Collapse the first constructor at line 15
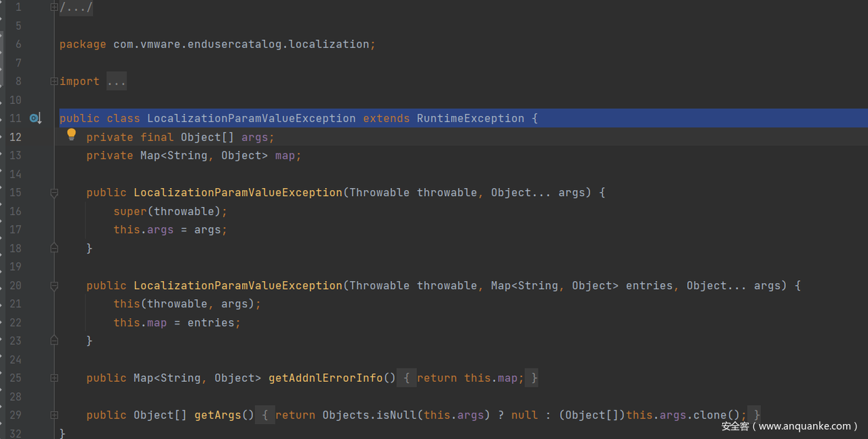This screenshot has width=868, height=439. (x=54, y=193)
